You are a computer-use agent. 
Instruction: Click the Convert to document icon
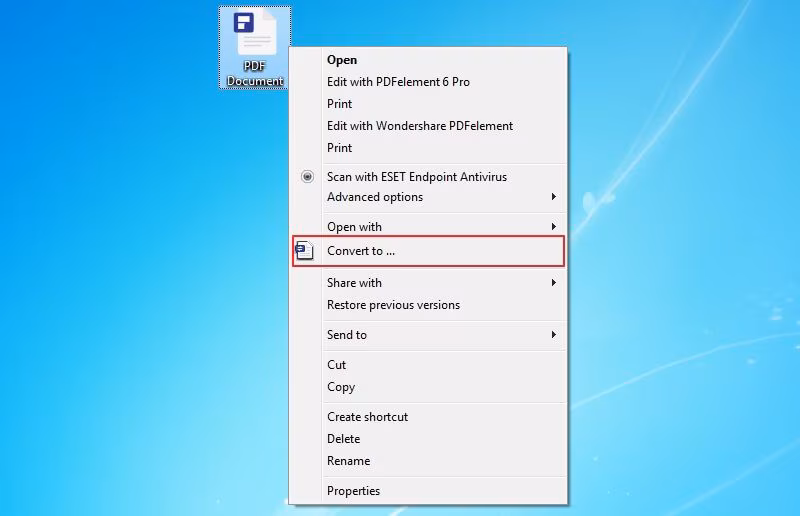click(x=305, y=251)
